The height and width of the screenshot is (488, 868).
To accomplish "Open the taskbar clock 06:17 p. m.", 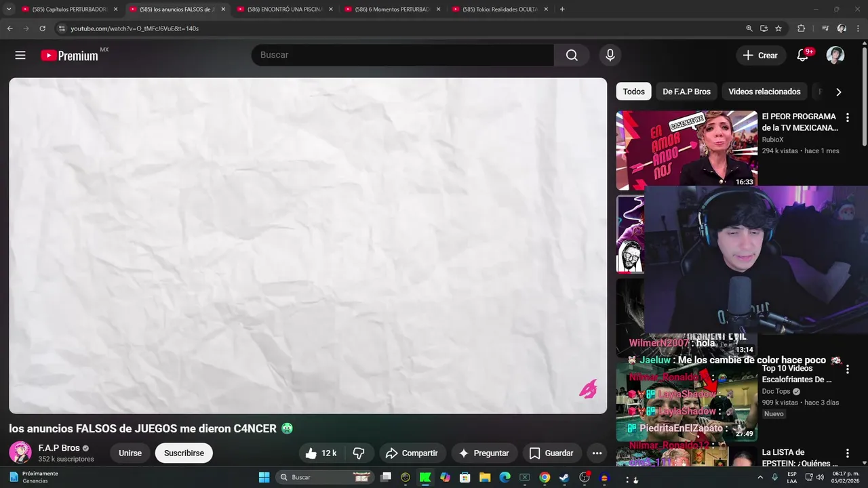I will tap(845, 477).
